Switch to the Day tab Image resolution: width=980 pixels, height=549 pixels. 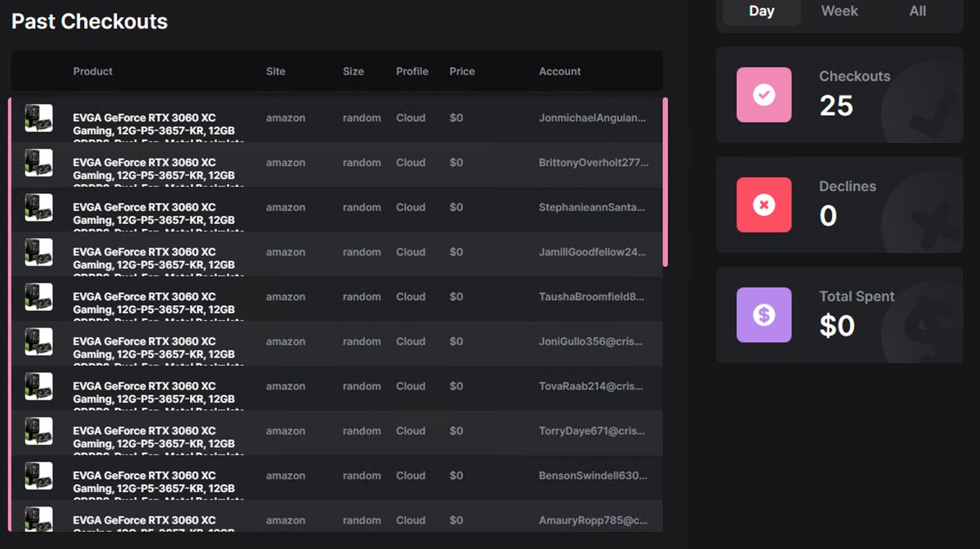click(761, 11)
